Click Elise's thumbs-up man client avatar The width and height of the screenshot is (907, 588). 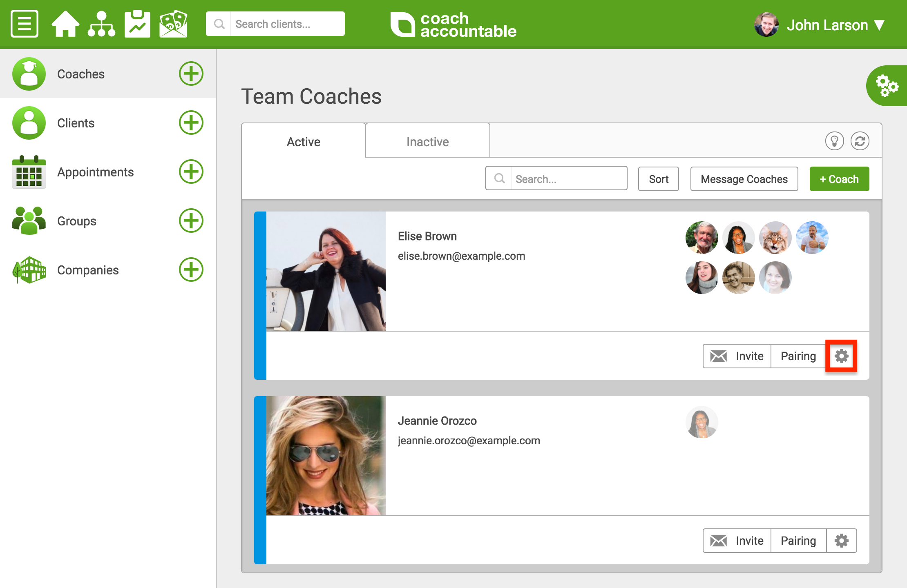812,238
